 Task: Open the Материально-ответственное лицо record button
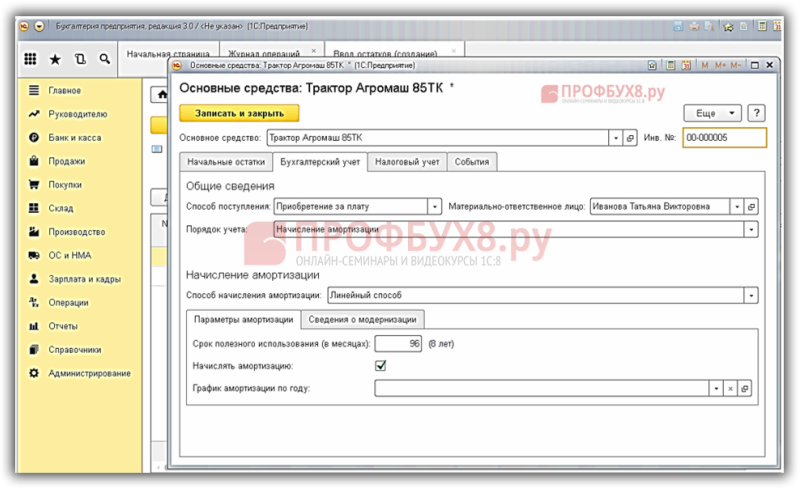(x=751, y=207)
